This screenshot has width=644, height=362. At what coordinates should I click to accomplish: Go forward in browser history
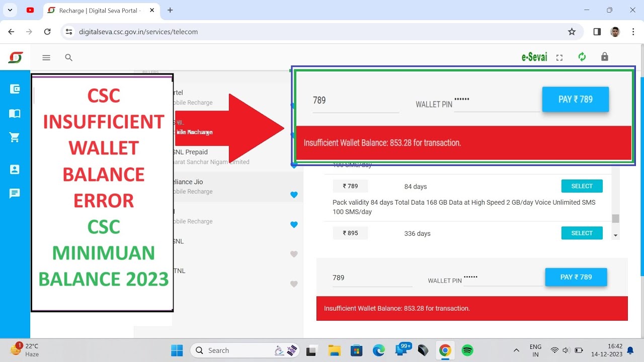coord(29,32)
